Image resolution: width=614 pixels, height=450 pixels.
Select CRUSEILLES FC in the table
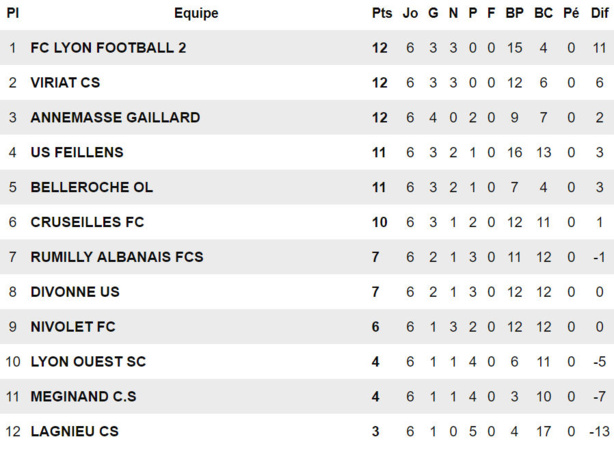pyautogui.click(x=88, y=222)
